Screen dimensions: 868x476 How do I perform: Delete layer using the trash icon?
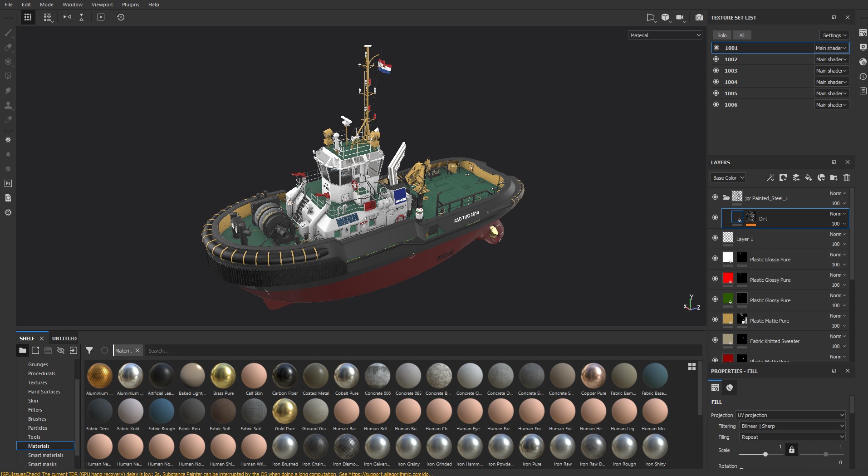pyautogui.click(x=846, y=177)
